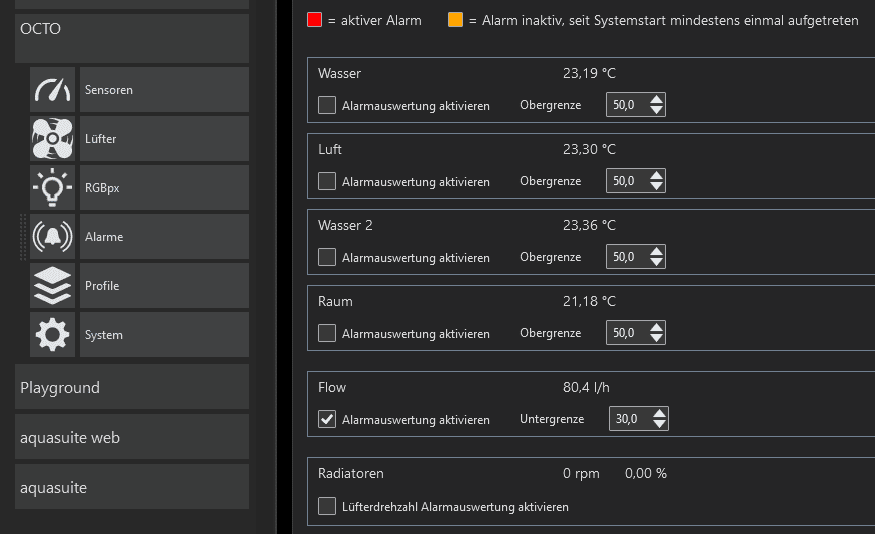This screenshot has height=534, width=875.
Task: Select the RGBpx light bulb icon
Action: (x=53, y=187)
